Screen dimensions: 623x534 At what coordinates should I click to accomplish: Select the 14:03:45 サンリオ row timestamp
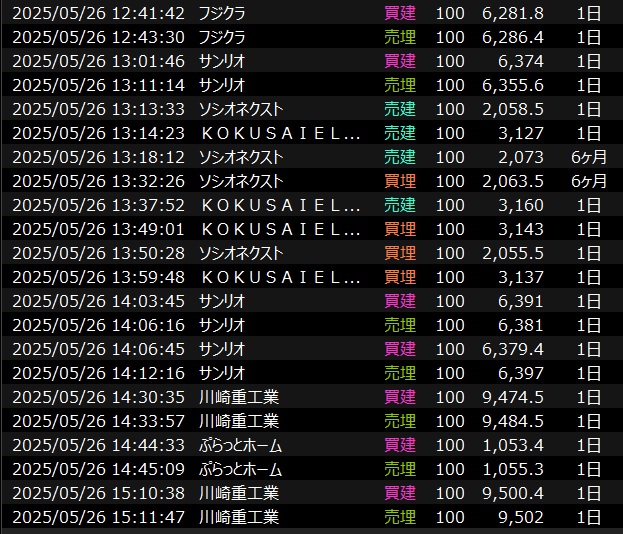point(99,301)
